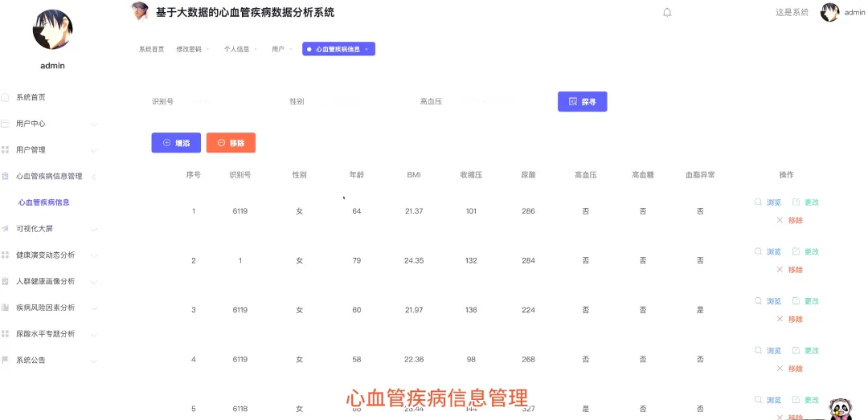
Task: Click the 浏览 magnifier icon for row 3
Action: coord(758,301)
